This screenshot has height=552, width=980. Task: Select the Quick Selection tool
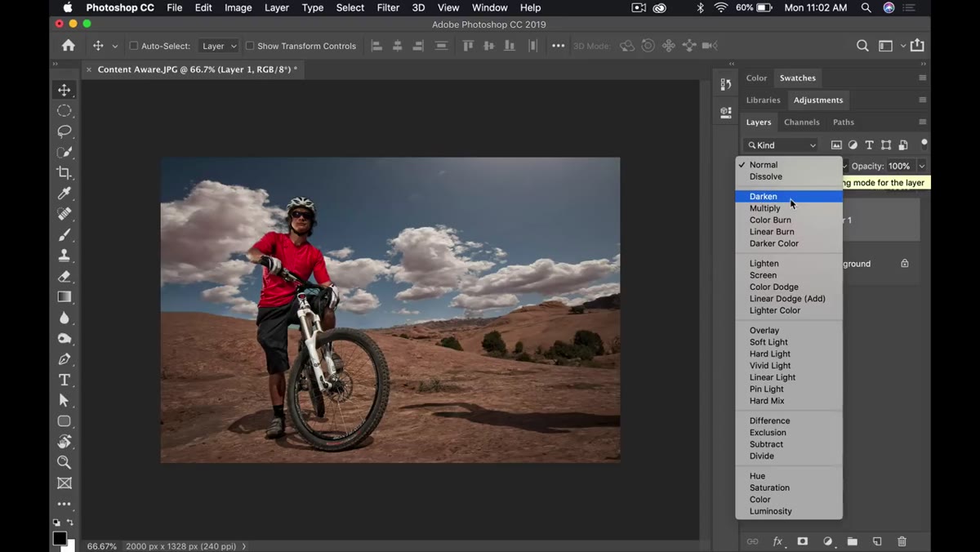point(64,152)
